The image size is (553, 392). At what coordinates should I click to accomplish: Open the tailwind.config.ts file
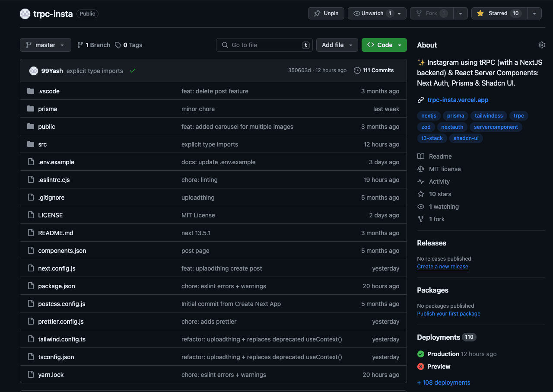click(62, 339)
